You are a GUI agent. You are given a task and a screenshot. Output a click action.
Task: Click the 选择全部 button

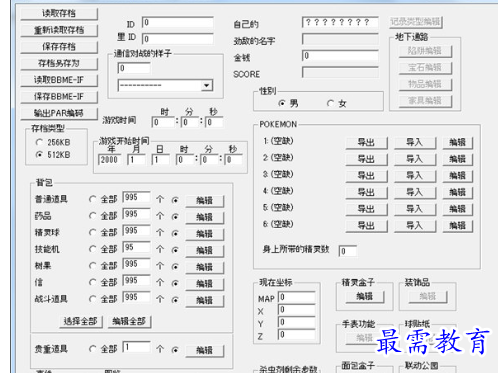point(81,322)
